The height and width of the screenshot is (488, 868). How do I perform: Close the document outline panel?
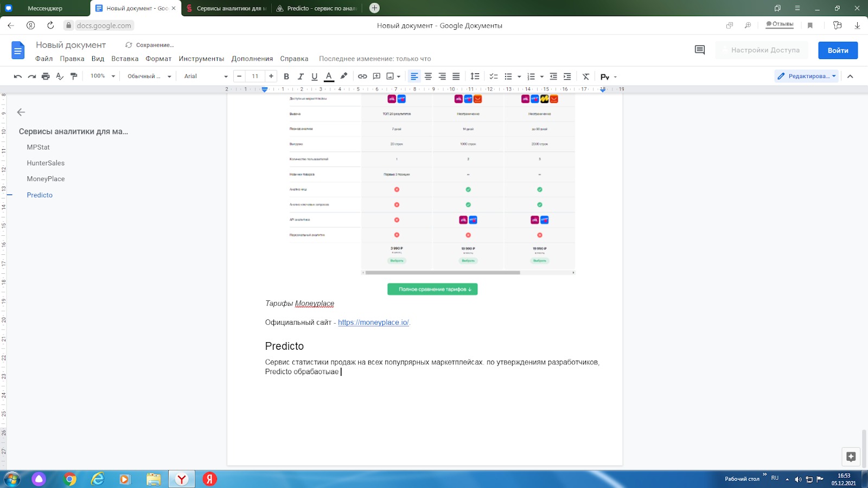tap(21, 112)
